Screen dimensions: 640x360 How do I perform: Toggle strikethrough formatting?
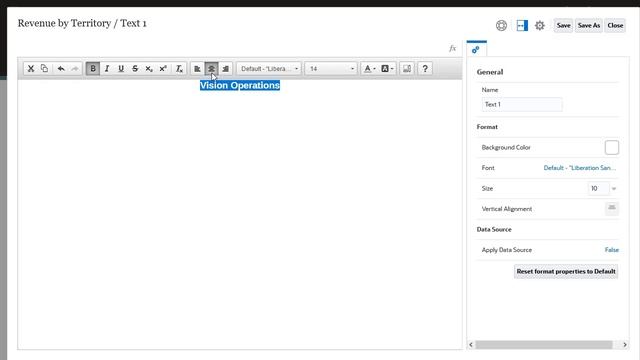135,69
